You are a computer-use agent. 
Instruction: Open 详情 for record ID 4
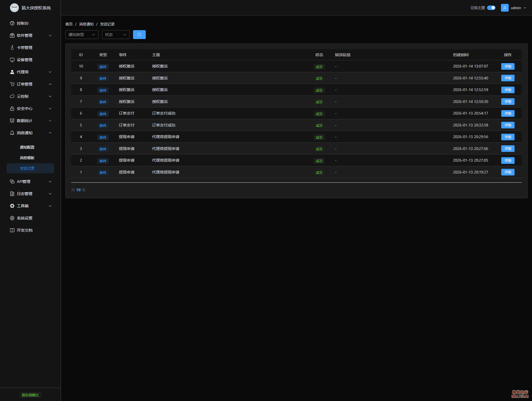point(508,137)
